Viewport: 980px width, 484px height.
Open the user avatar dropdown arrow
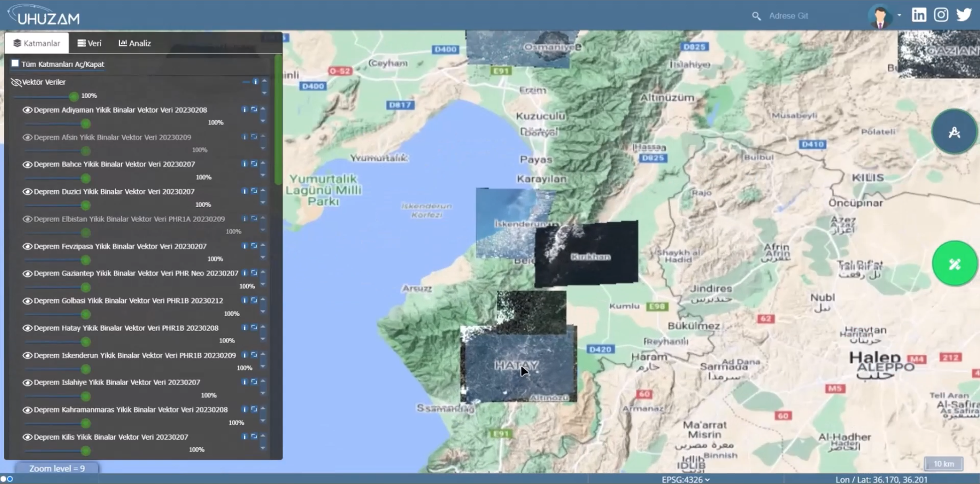[x=899, y=15]
